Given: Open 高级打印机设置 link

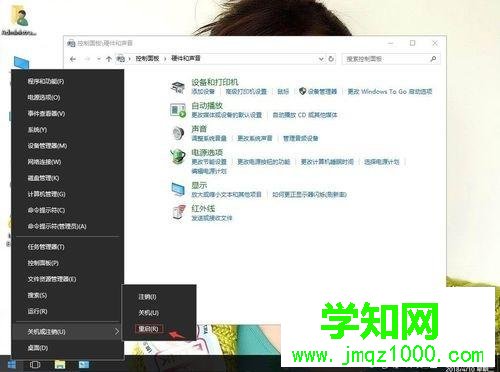Looking at the screenshot, I should click(x=246, y=91).
